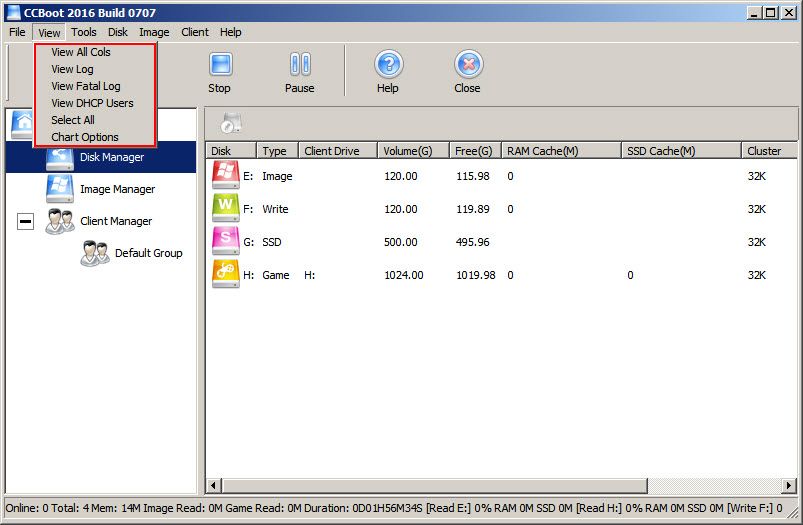The image size is (803, 525).
Task: Open the File menu
Action: (x=17, y=32)
